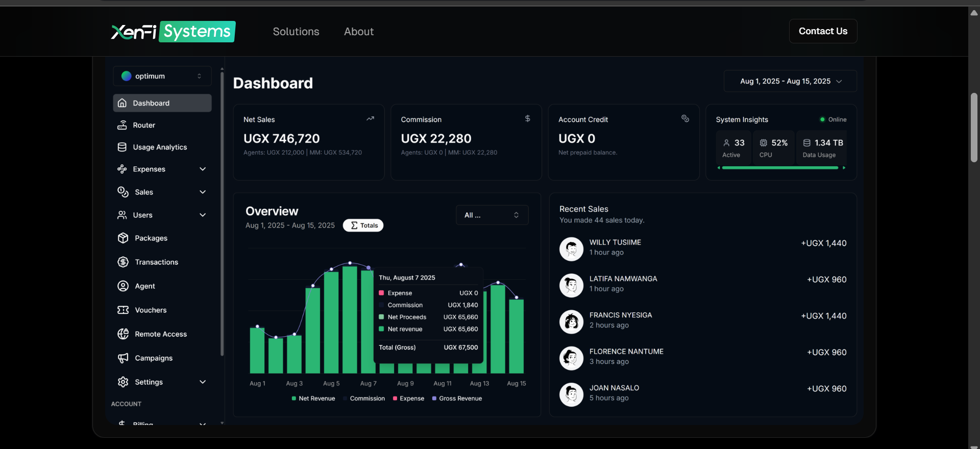Click the Aug 15 bar in the chart

(x=517, y=336)
